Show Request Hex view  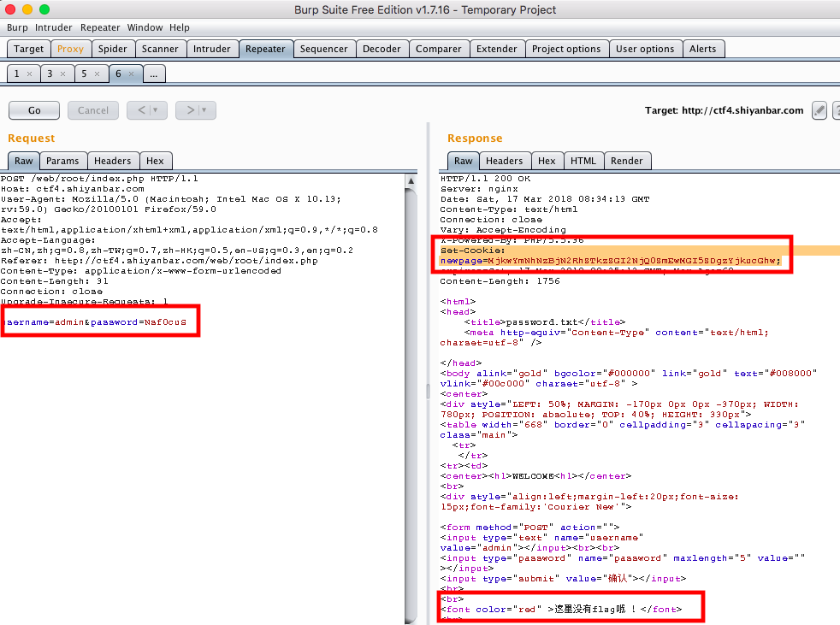[155, 161]
